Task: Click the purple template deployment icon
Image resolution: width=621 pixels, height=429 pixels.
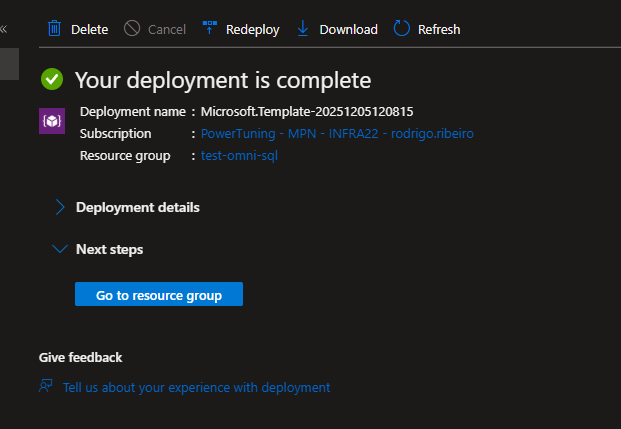Action: point(52,121)
